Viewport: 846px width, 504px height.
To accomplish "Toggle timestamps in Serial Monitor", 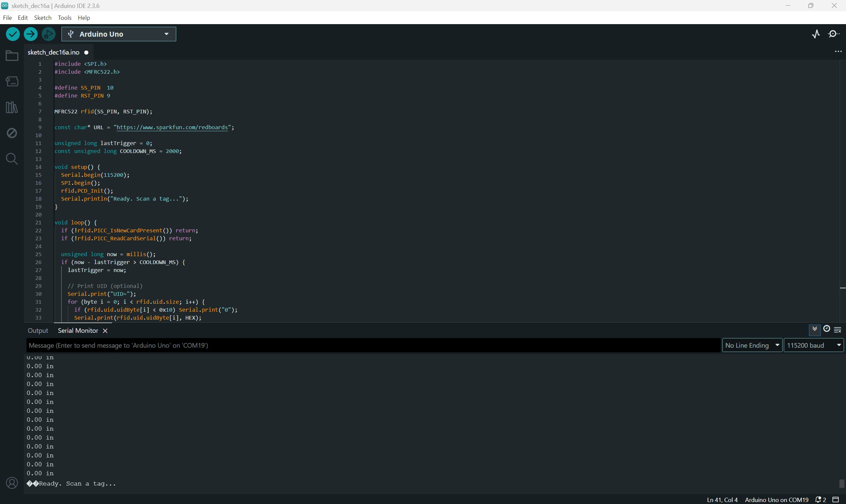I will click(826, 329).
